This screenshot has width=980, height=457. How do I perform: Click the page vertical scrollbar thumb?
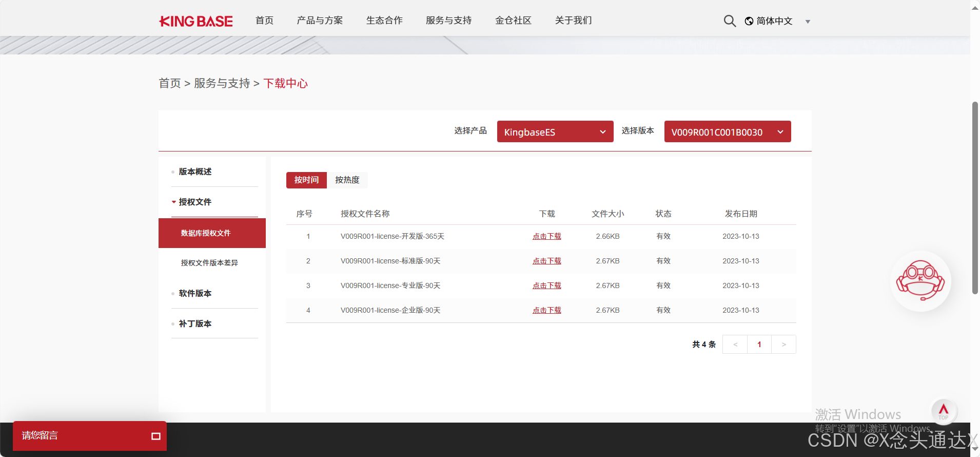pyautogui.click(x=975, y=198)
